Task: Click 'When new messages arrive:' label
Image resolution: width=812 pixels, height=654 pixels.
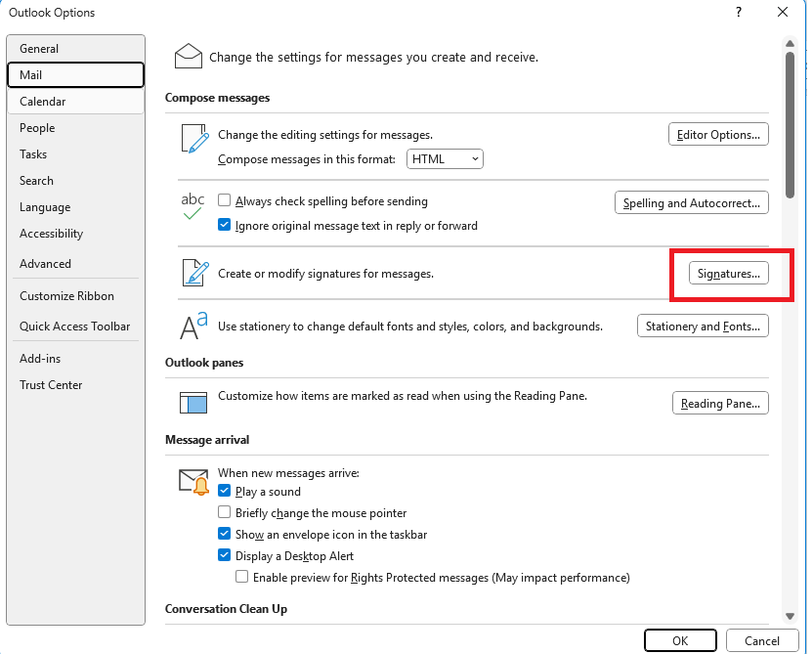Action: pyautogui.click(x=288, y=473)
